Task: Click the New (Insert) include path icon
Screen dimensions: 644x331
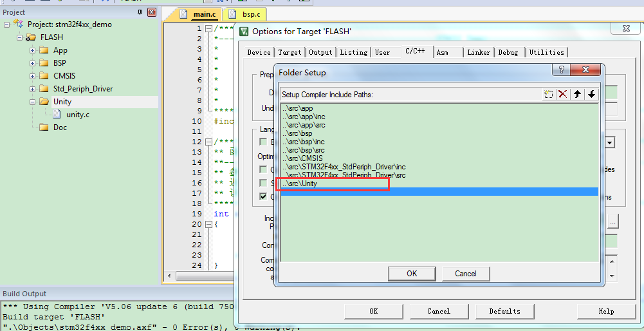Action: (548, 95)
